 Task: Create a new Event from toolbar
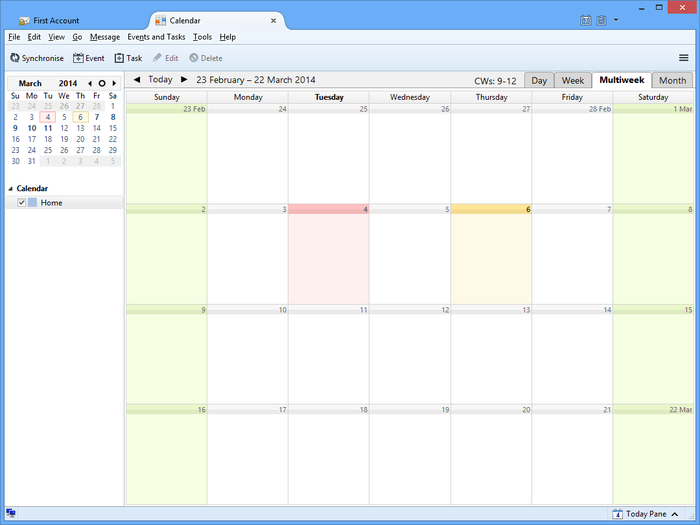(89, 58)
